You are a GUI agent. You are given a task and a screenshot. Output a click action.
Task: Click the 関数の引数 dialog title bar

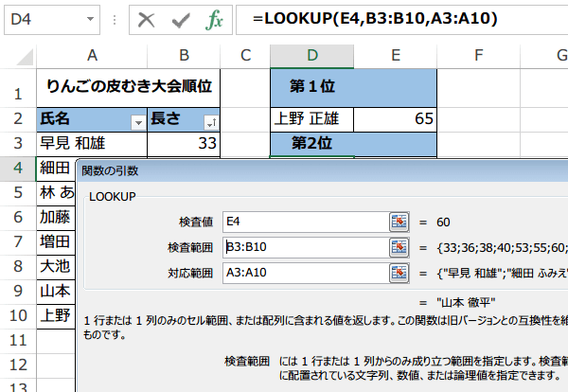pos(323,170)
